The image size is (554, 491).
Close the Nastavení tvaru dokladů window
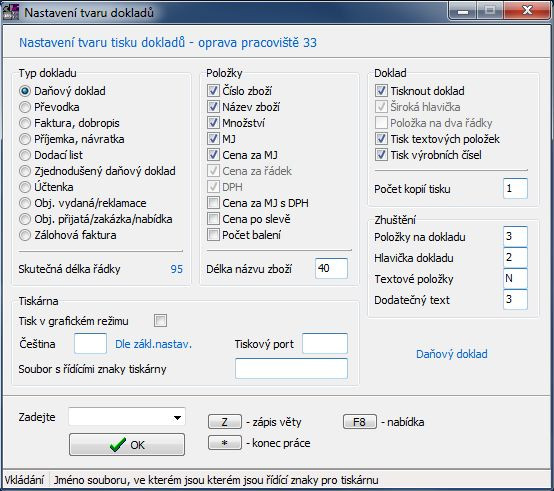pos(527,11)
